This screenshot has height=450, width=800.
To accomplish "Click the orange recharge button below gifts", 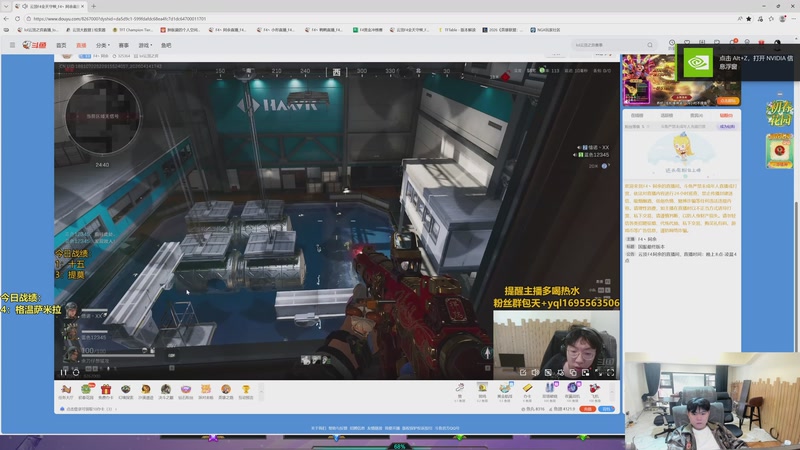I will coord(588,409).
